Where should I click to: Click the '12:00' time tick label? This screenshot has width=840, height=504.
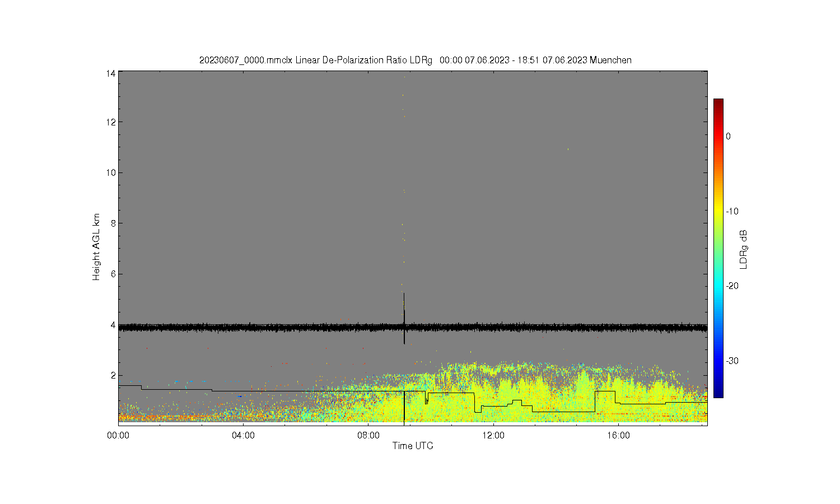pyautogui.click(x=493, y=435)
